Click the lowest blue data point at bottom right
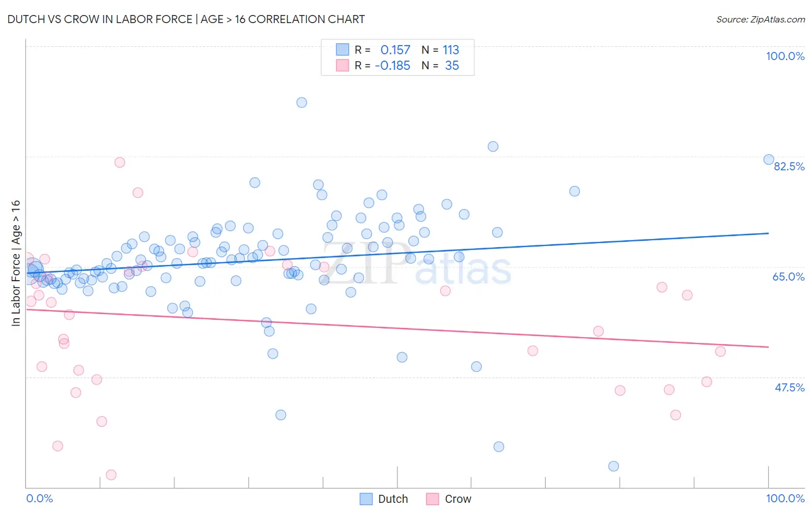 613,466
